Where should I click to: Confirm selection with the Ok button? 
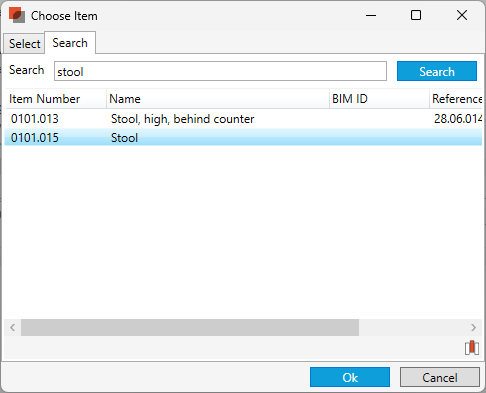(x=350, y=377)
